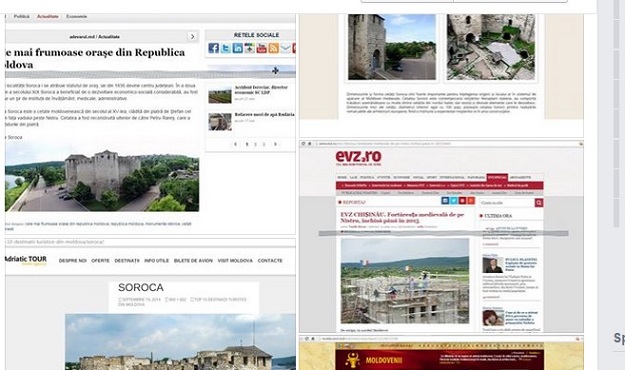Open the YouTube social icon
This screenshot has height=370, width=625.
coord(261,48)
